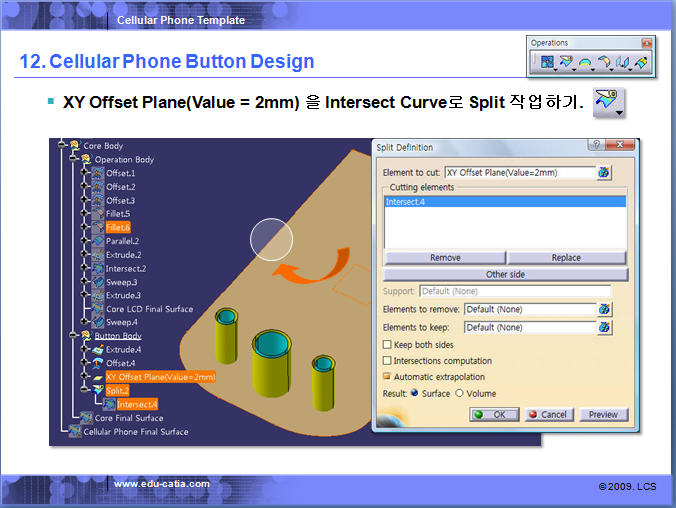
Task: Click the Translate icon in Operations toolbar
Action: pyautogui.click(x=622, y=62)
